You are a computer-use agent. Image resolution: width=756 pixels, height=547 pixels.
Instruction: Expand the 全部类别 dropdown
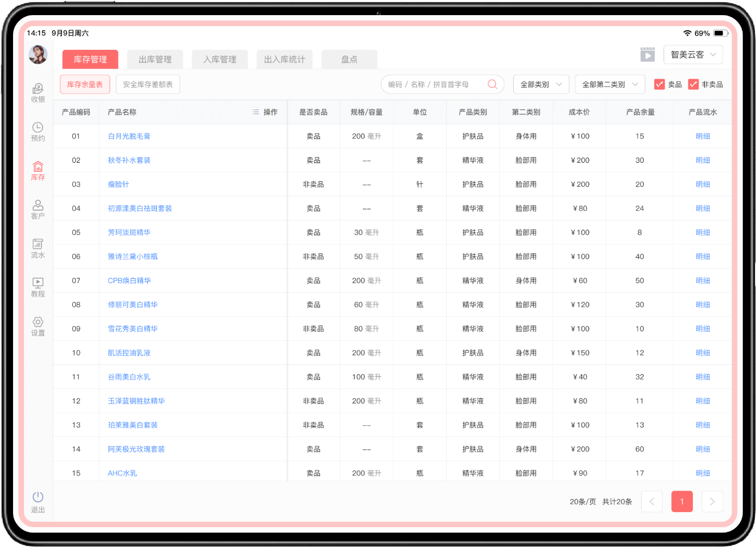point(541,85)
